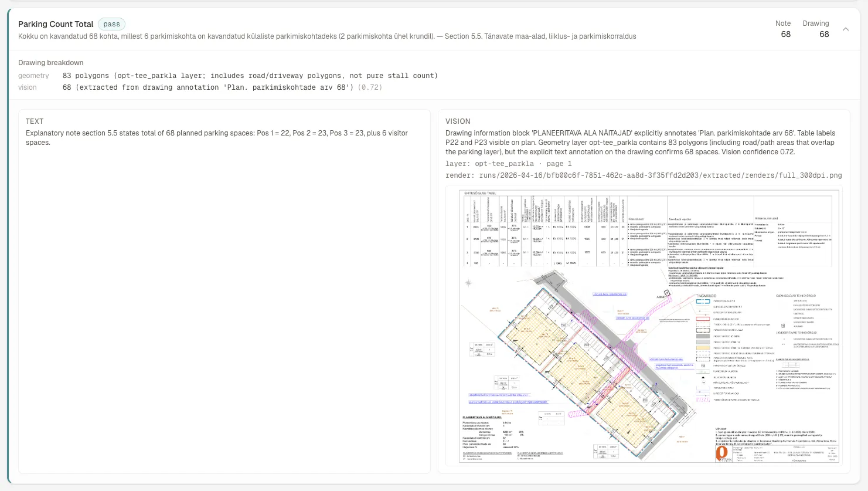Click the (0.72) confidence value

370,87
